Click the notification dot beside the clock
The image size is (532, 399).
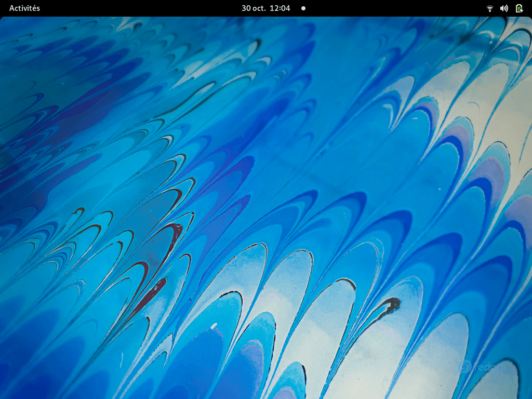(x=303, y=8)
